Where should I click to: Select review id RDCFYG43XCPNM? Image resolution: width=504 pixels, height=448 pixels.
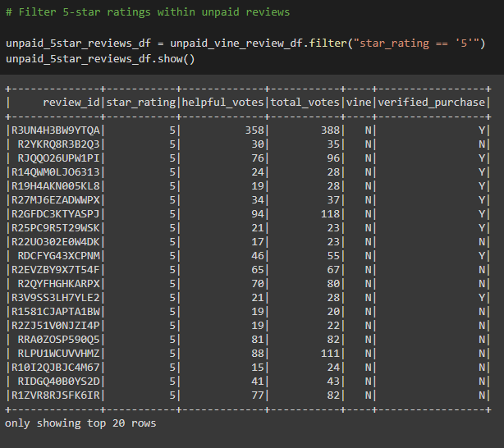coord(59,256)
